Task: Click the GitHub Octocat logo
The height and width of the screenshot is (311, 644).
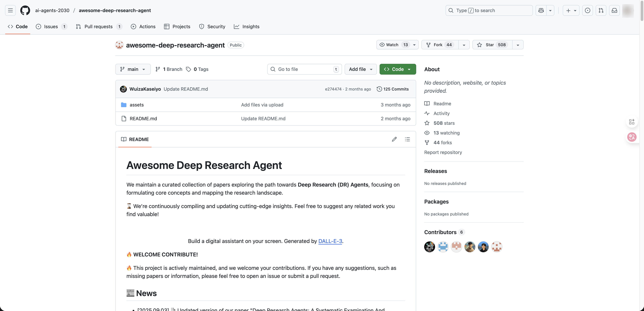Action: [x=25, y=10]
